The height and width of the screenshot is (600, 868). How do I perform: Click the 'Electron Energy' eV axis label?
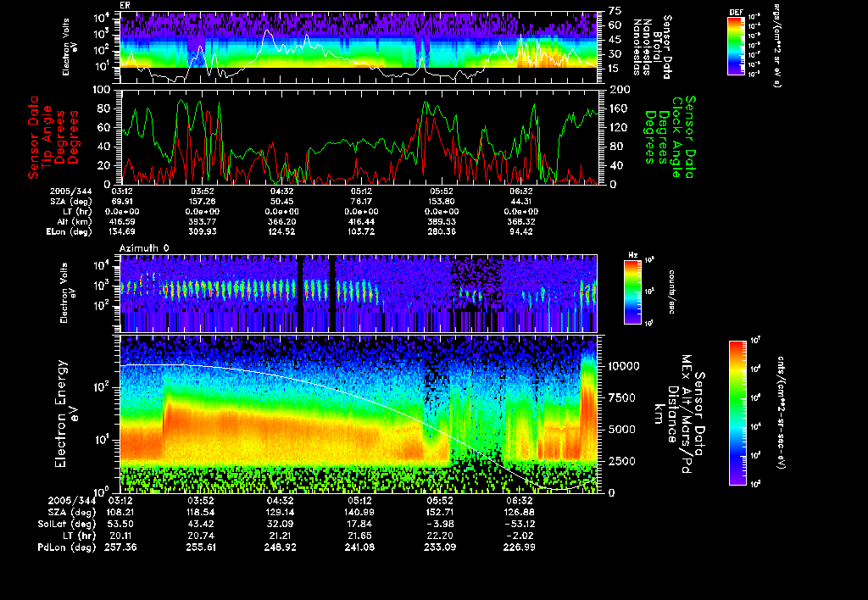(x=61, y=414)
